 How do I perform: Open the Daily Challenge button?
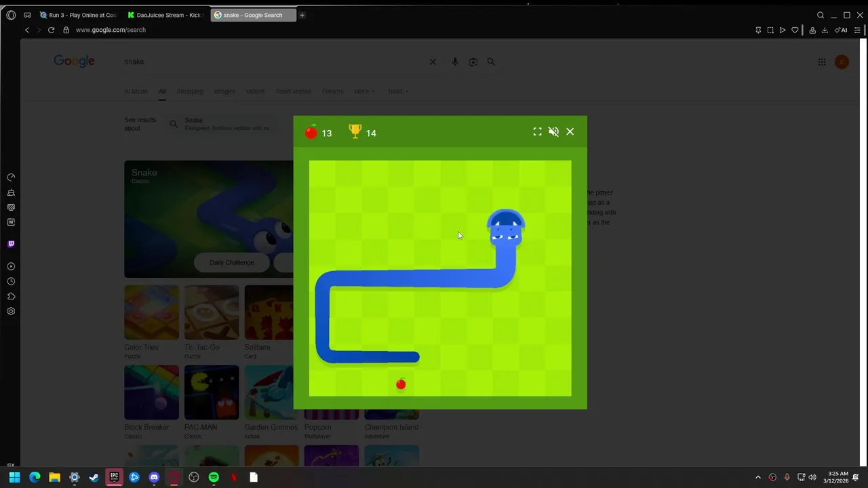[x=232, y=262]
